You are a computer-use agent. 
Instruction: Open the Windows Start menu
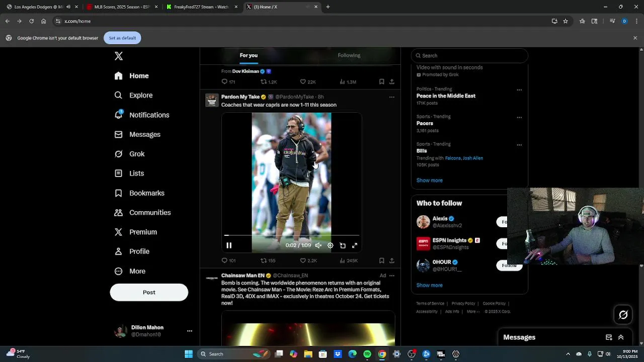(x=189, y=354)
